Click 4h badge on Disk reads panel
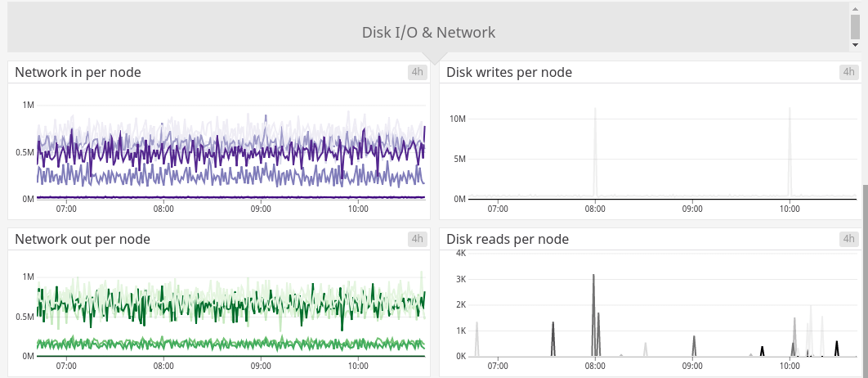Screen dimensions: 868x378 coord(848,239)
